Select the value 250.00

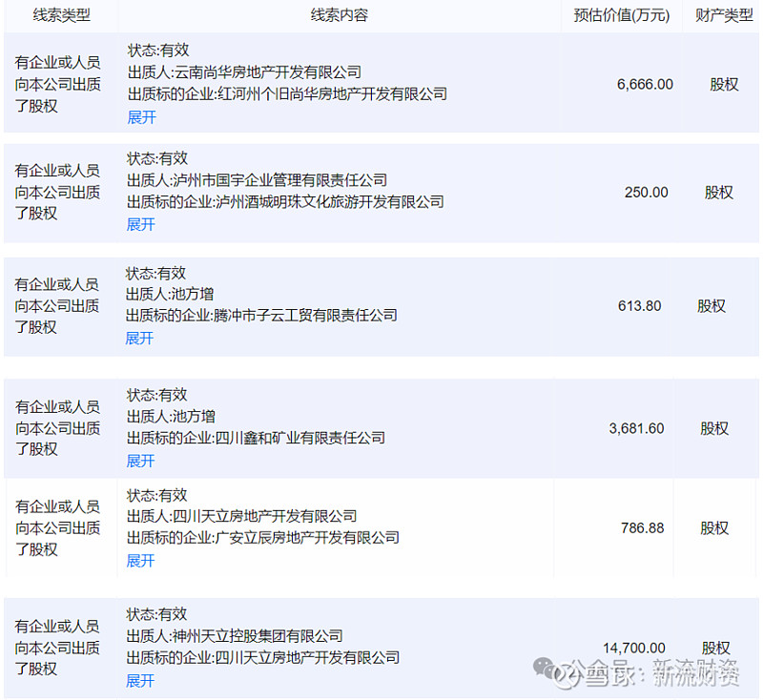click(x=647, y=192)
